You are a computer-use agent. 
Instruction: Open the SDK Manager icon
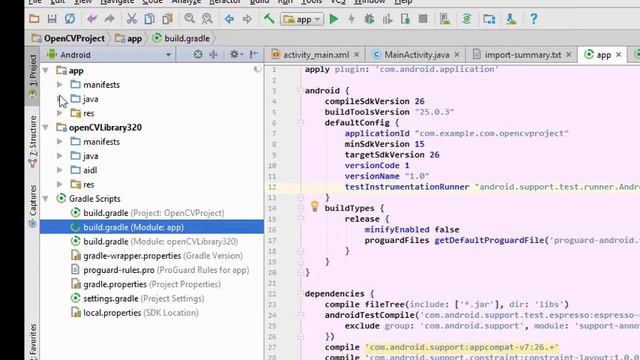pyautogui.click(x=511, y=19)
